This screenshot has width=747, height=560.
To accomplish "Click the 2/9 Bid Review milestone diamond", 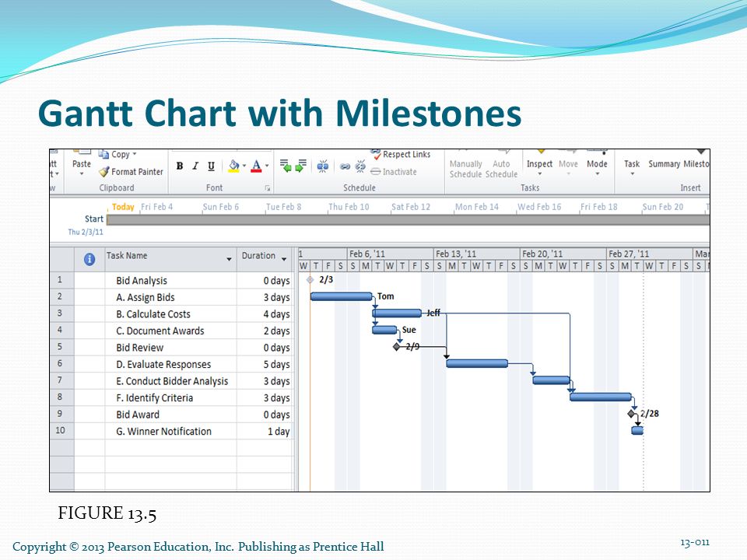I will pos(396,346).
